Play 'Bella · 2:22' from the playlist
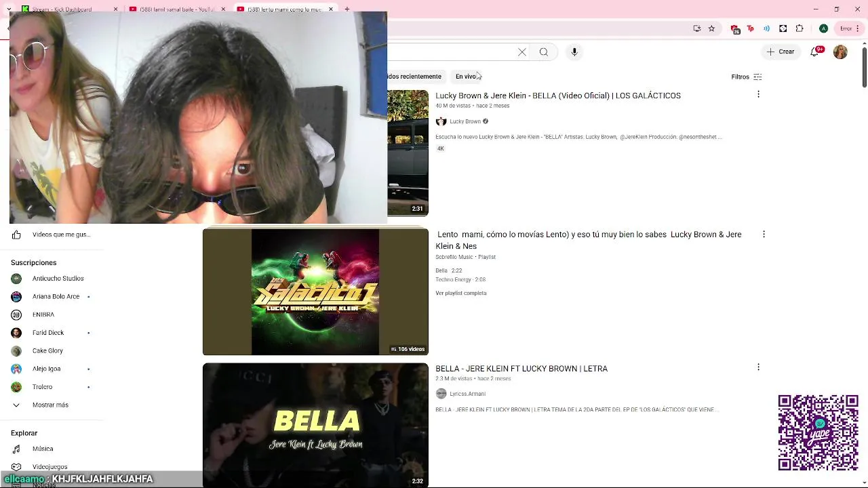 [x=448, y=270]
